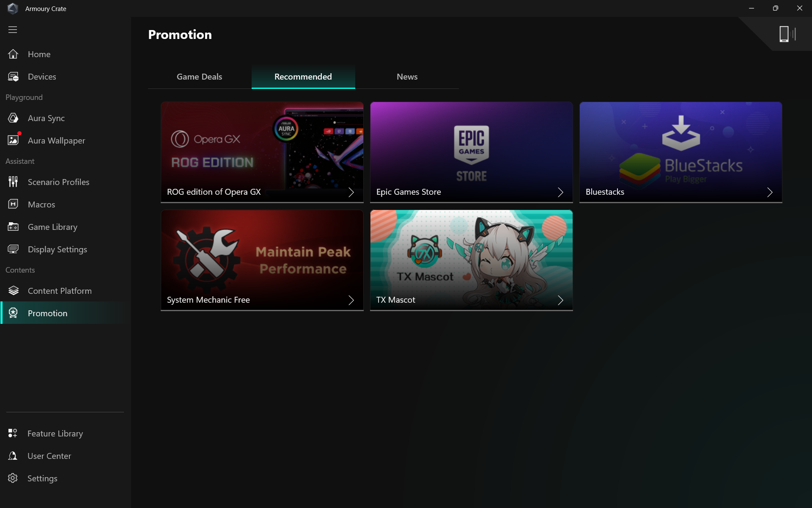Open Game Library label in sidebar
The height and width of the screenshot is (508, 812).
[52, 227]
